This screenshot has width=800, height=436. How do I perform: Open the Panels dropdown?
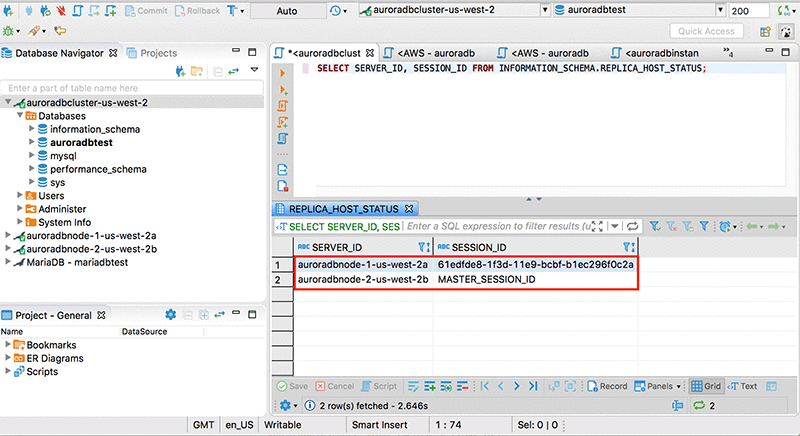[657, 386]
